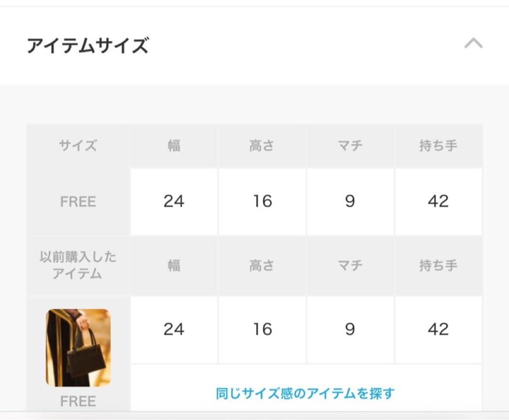
Task: Select the サイズ column header
Action: tap(77, 145)
